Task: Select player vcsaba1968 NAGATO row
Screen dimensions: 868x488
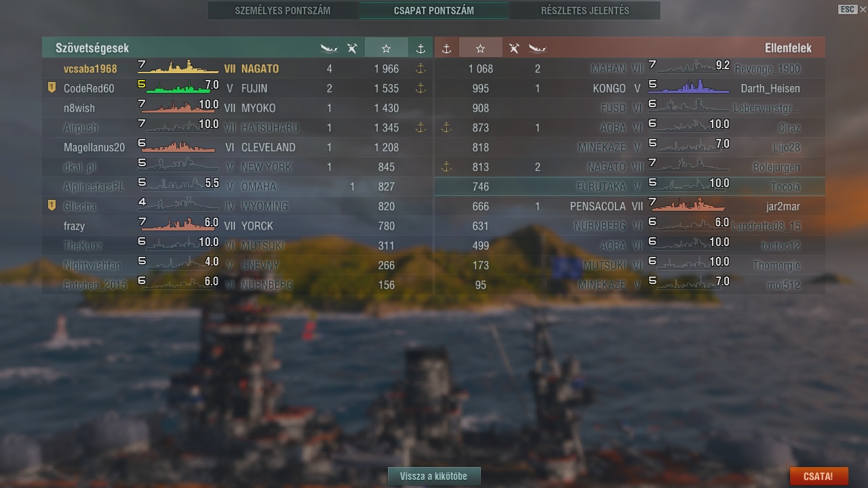Action: click(x=237, y=68)
